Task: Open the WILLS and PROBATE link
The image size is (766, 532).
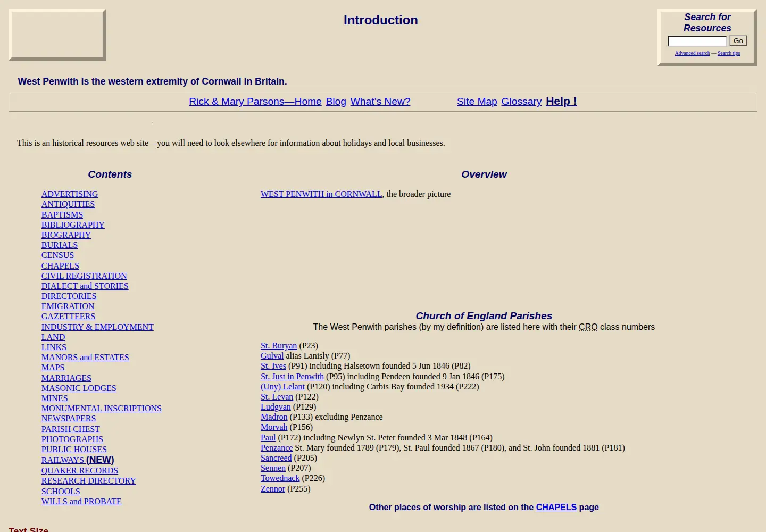Action: (81, 502)
